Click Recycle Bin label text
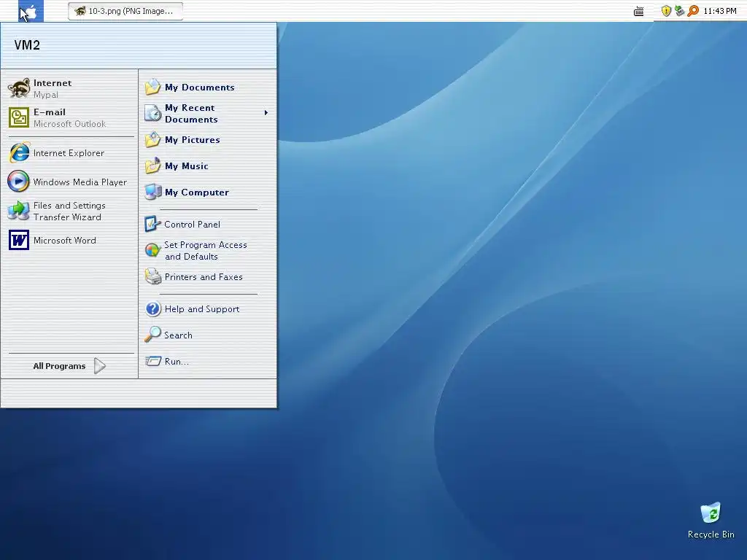This screenshot has width=747, height=560. [x=711, y=534]
